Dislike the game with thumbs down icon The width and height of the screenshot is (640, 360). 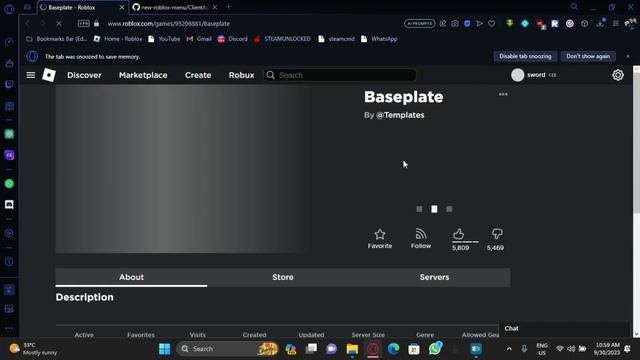coord(496,234)
